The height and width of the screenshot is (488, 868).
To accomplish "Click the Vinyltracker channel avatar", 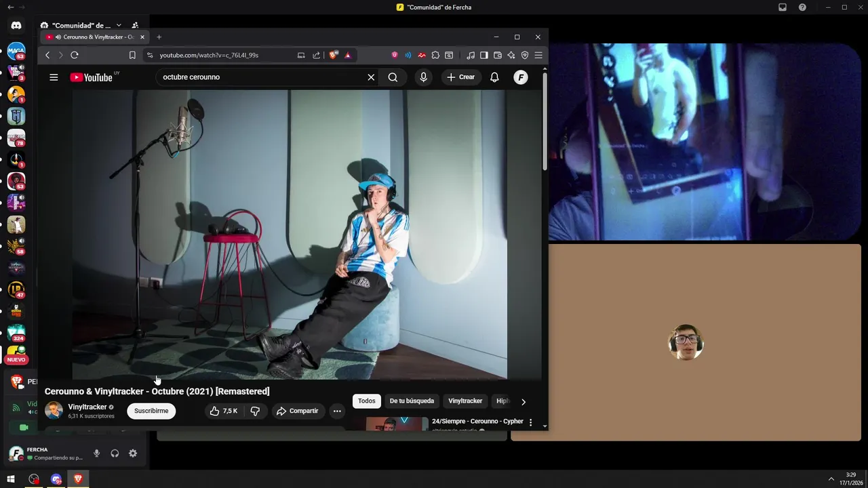I will point(54,411).
